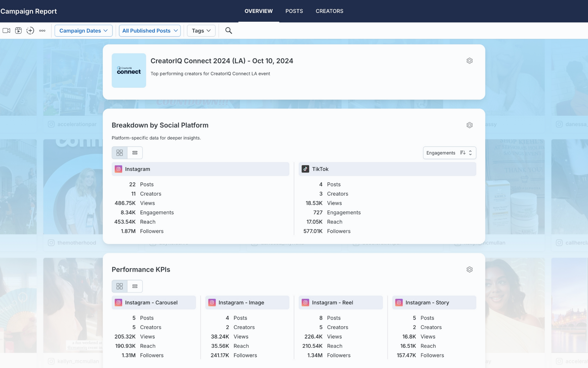Open the search magnifier icon
Viewport: 588px width, 368px height.
click(x=228, y=31)
